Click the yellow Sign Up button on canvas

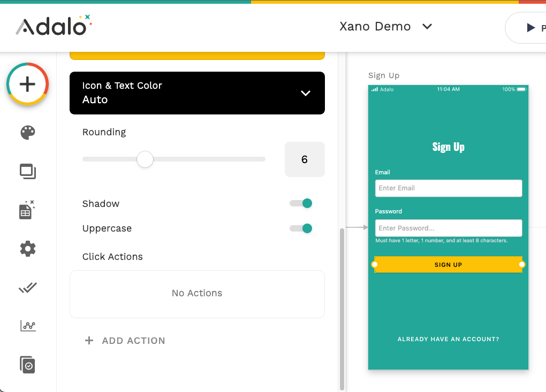pyautogui.click(x=448, y=265)
